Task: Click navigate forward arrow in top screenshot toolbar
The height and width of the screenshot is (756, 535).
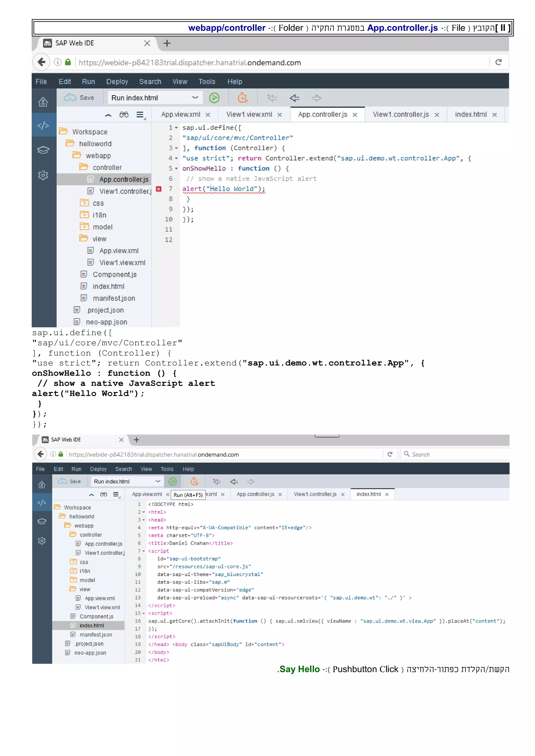Action: (316, 98)
